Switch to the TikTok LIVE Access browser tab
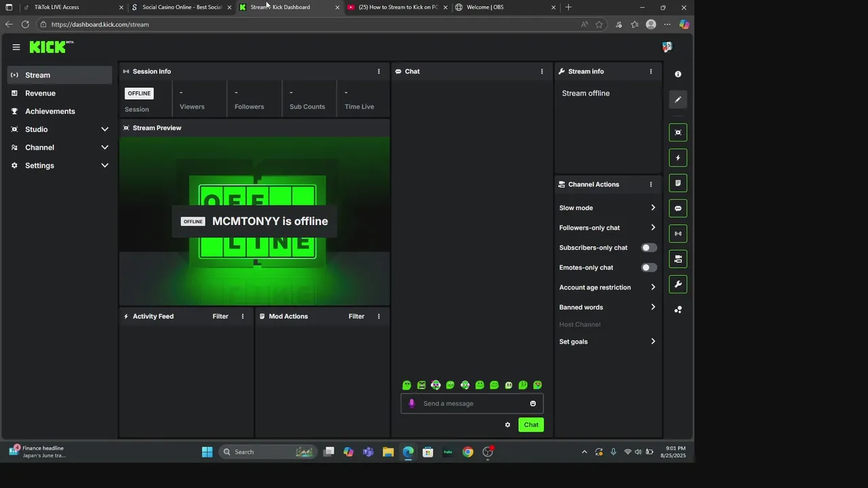Image resolution: width=868 pixels, height=488 pixels. (x=73, y=7)
